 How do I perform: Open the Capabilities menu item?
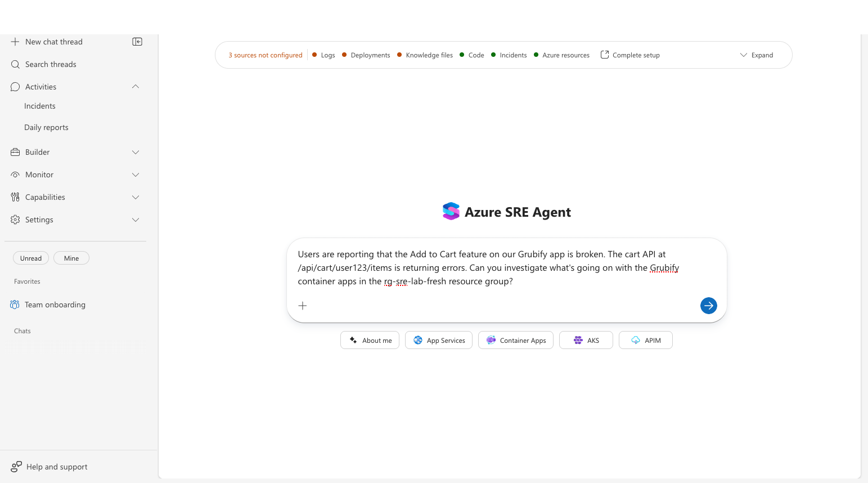click(x=75, y=197)
